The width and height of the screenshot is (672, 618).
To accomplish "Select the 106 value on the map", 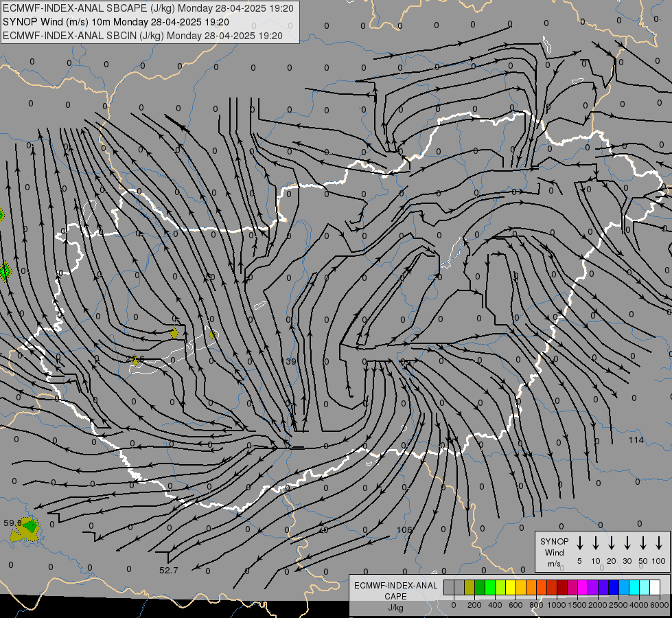I will 404,529.
